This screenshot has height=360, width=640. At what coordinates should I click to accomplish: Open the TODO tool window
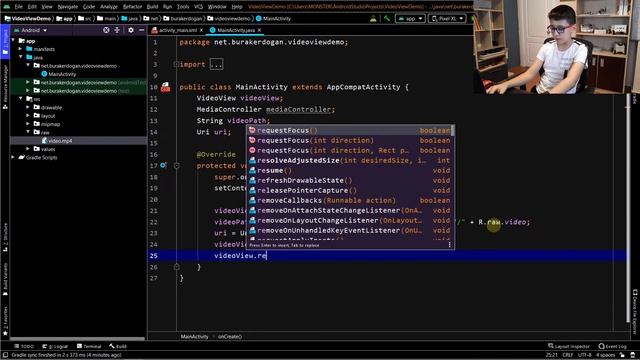click(x=24, y=346)
